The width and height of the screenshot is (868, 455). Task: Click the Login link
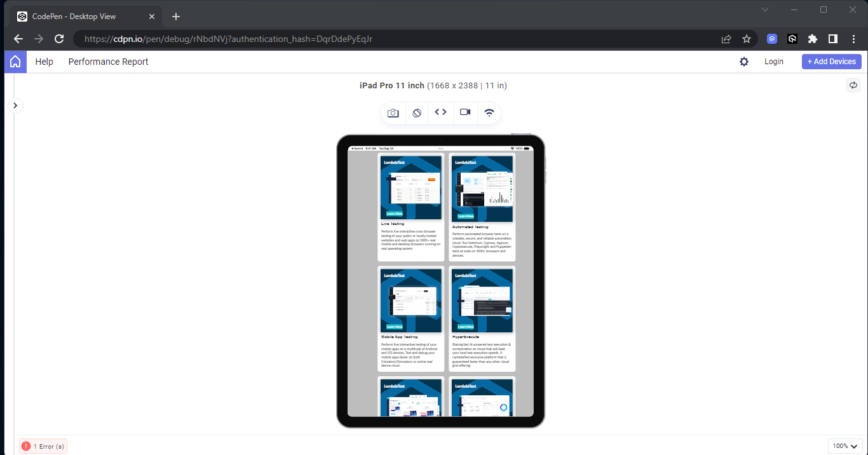click(x=774, y=62)
